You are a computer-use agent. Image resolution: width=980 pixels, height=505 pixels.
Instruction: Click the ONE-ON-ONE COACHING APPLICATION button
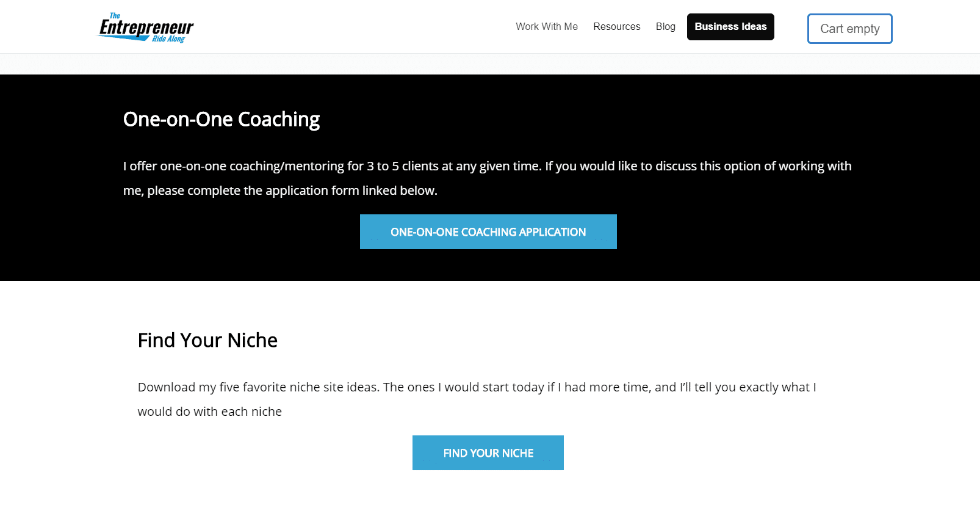[488, 231]
